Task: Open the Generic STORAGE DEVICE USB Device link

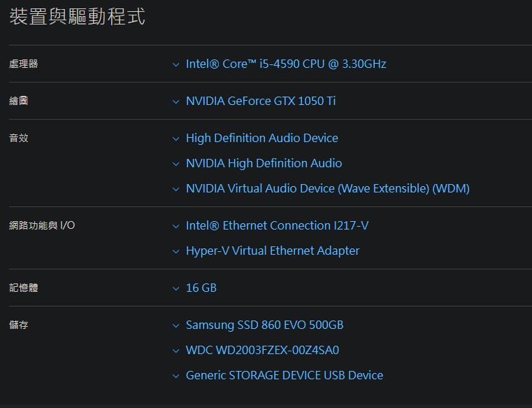Action: 285,375
